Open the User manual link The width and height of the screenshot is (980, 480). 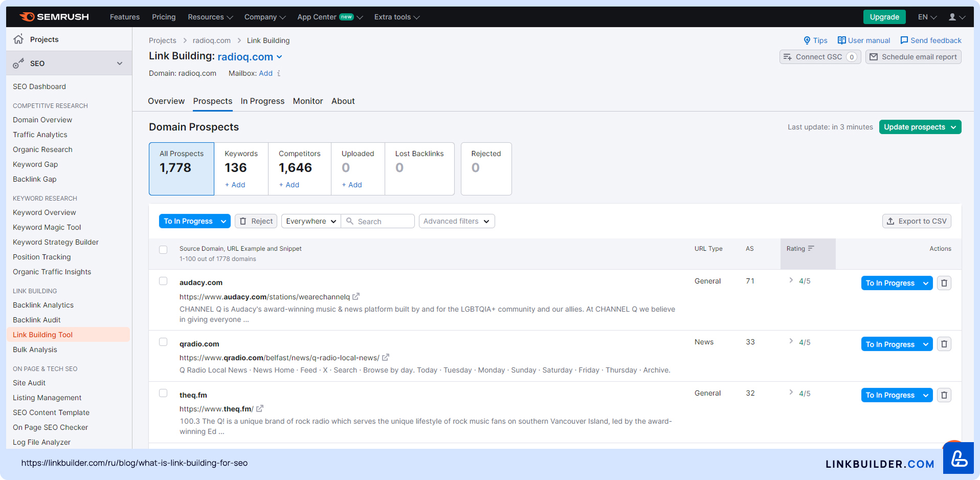(864, 40)
